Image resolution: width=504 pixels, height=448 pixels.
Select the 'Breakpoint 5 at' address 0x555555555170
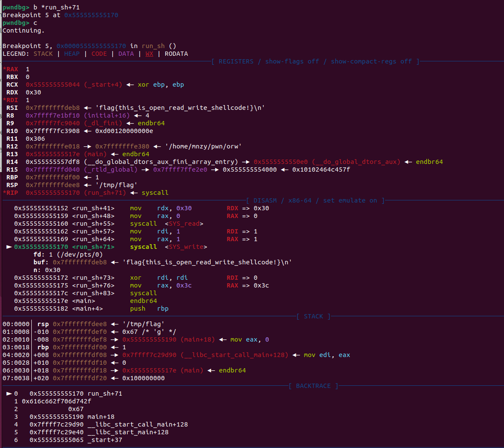[x=91, y=15]
